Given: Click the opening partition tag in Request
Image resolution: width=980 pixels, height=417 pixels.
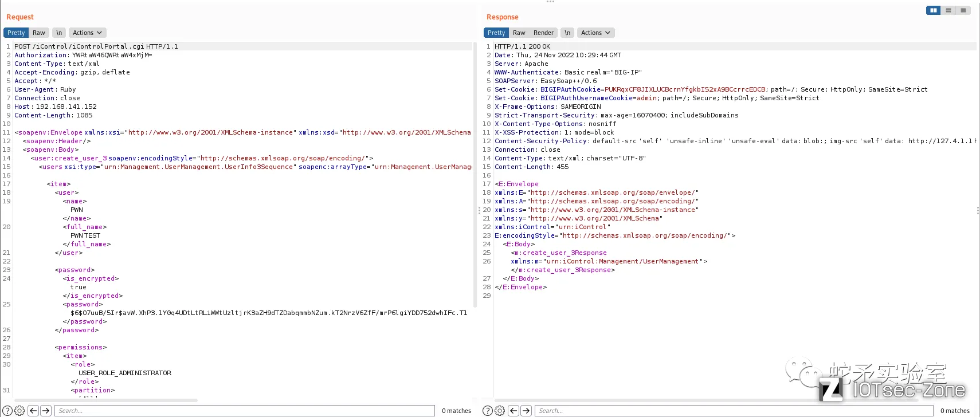Looking at the screenshot, I should point(93,390).
